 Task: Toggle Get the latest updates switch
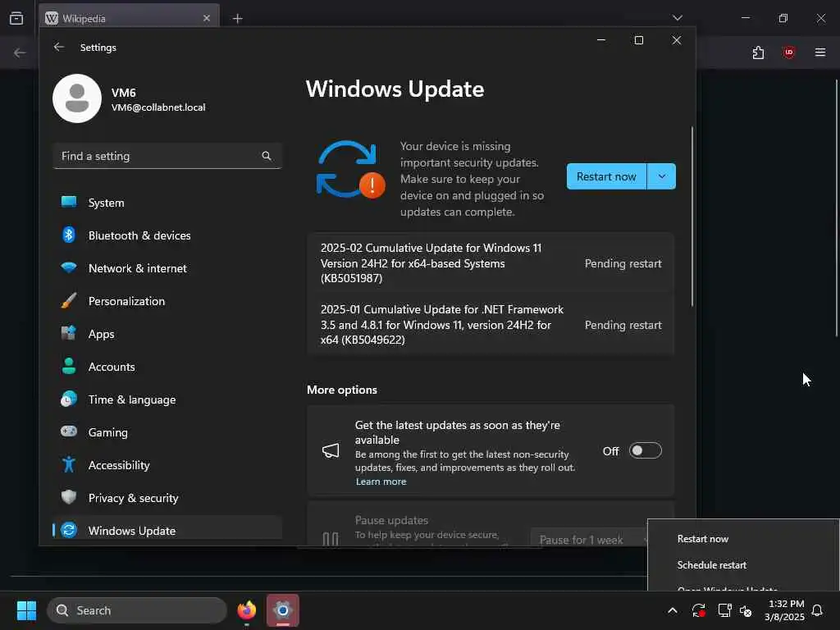(645, 450)
